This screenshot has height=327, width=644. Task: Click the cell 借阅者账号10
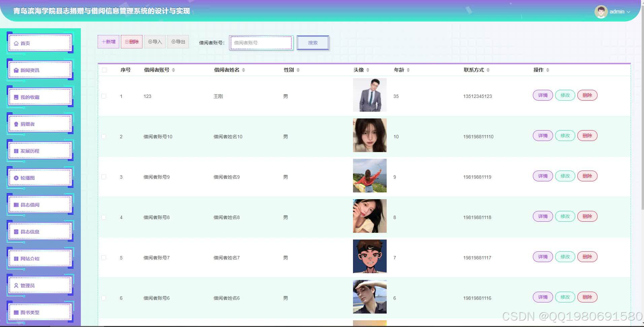click(158, 137)
